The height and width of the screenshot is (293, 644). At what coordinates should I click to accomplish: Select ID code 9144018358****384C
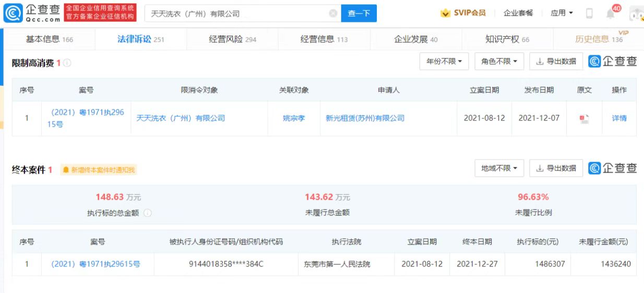point(226,264)
